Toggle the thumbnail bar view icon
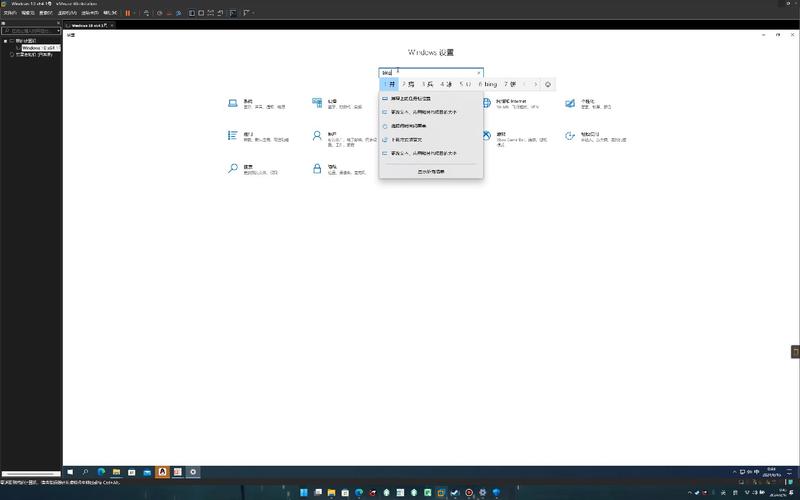Screen dimensions: 800x500 click(201, 13)
